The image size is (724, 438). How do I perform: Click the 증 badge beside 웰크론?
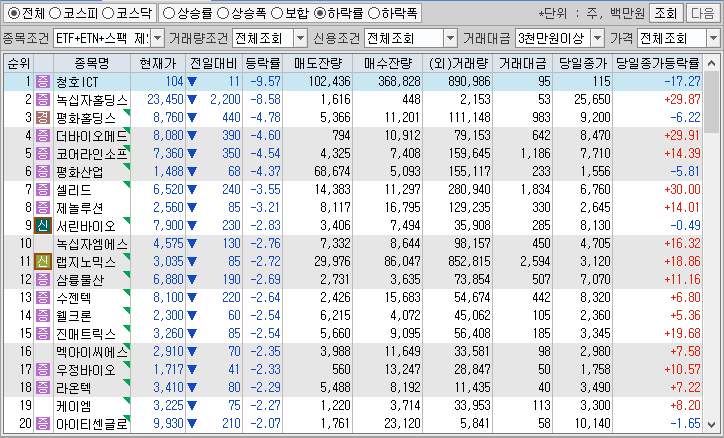[x=43, y=316]
